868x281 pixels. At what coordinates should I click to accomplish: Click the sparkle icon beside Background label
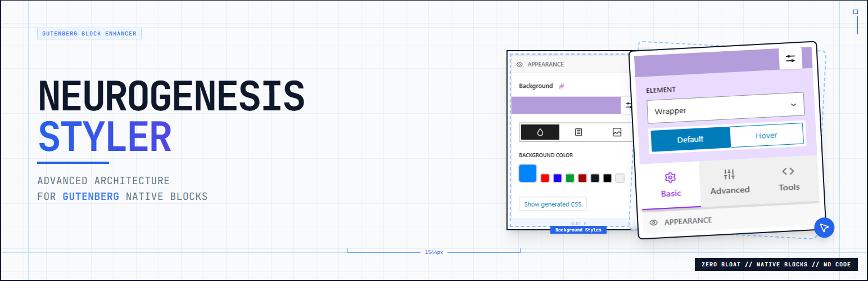tap(561, 86)
